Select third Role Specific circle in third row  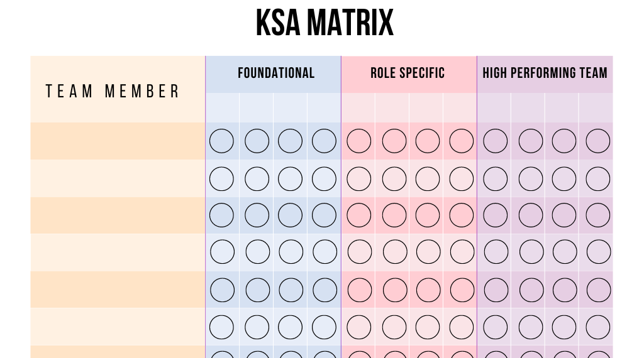[x=428, y=215]
